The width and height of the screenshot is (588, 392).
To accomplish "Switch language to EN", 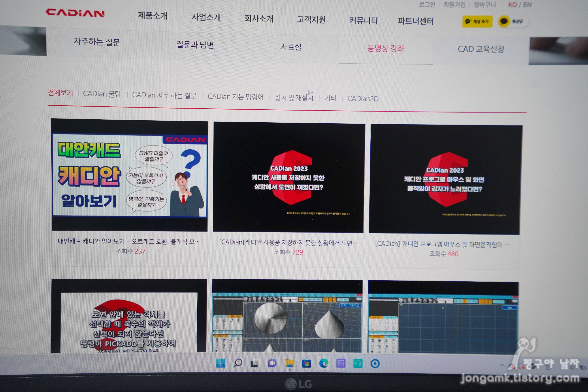I will 527,4.
